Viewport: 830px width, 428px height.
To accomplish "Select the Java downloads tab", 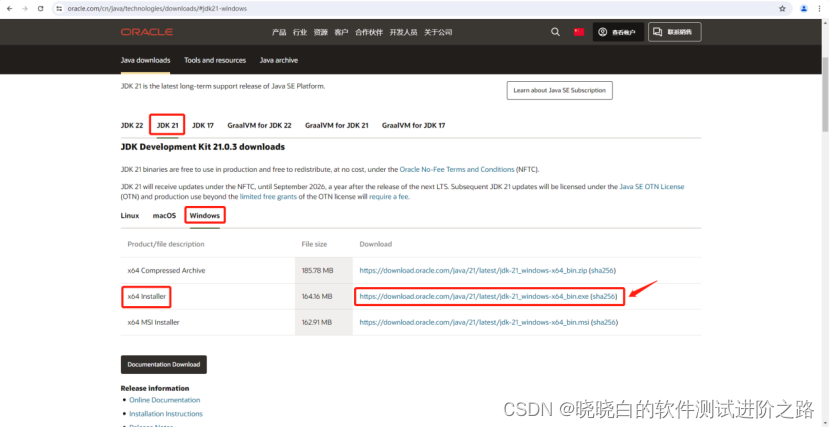I will tap(146, 60).
